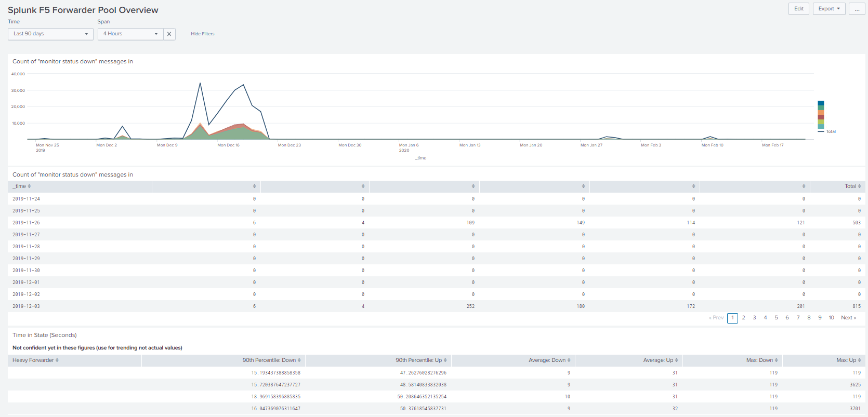Select the 2019-11-24 row date
The height and width of the screenshot is (417, 868).
click(x=26, y=199)
